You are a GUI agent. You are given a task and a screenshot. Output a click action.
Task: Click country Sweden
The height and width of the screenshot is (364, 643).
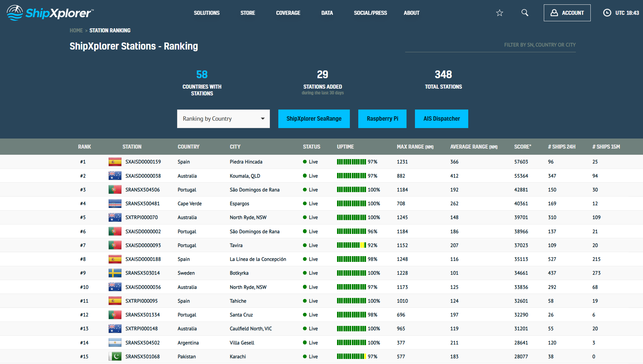coord(186,273)
